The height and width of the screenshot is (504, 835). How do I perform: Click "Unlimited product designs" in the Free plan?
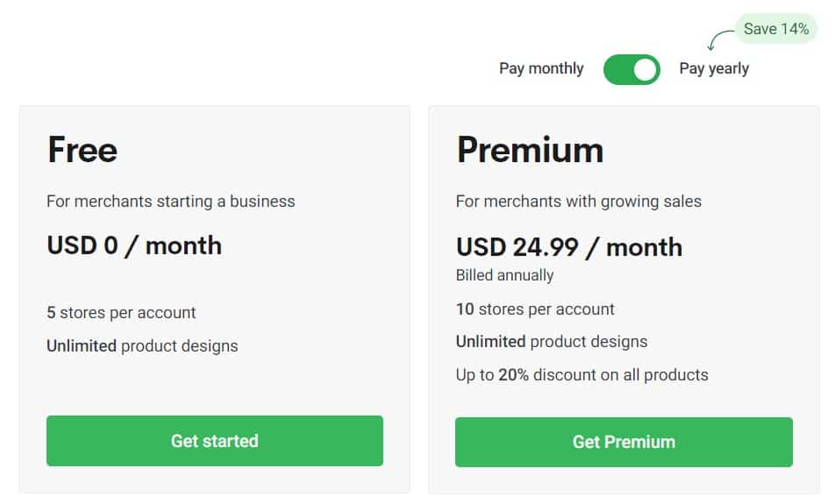point(142,346)
